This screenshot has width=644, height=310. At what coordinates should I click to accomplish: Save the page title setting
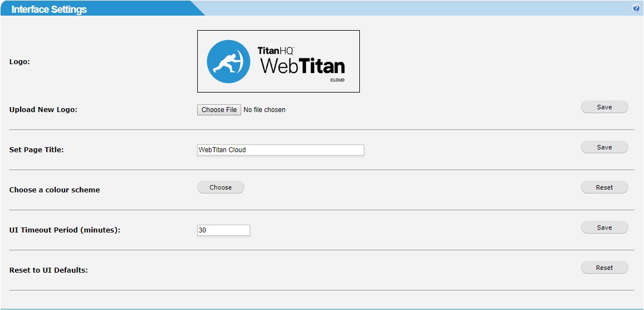click(x=604, y=147)
